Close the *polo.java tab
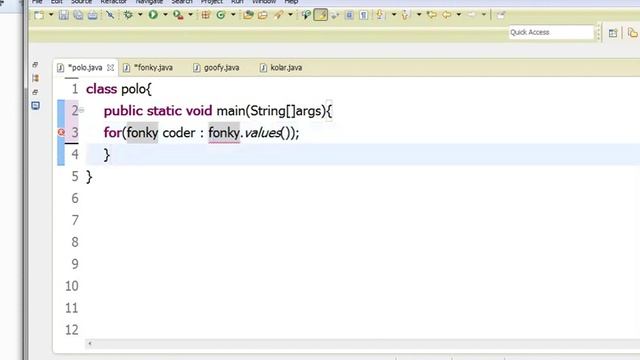This screenshot has width=640, height=360. tap(110, 68)
